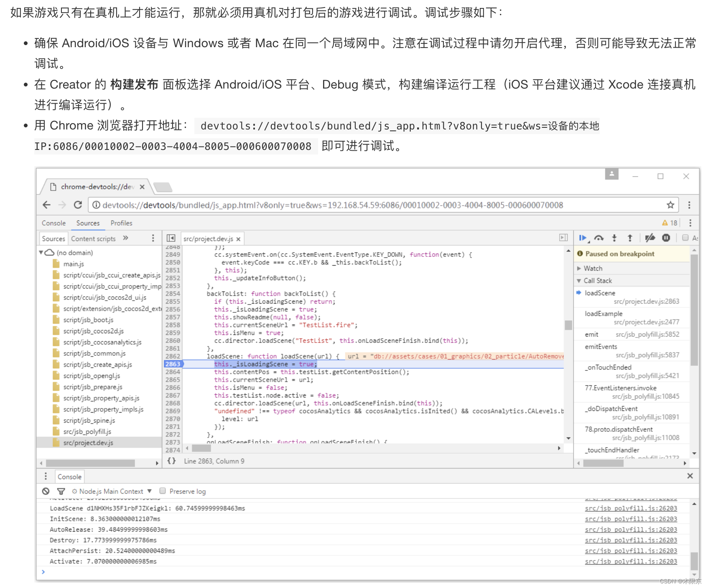The image size is (708, 588).
Task: Open src/jsb_polyfill.js file
Action: 87,432
